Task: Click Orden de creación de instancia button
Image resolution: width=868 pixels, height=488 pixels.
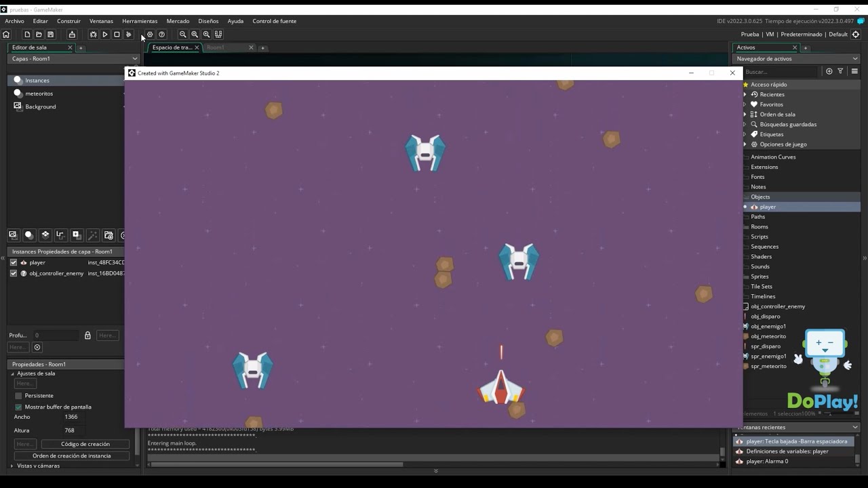Action: coord(72,455)
